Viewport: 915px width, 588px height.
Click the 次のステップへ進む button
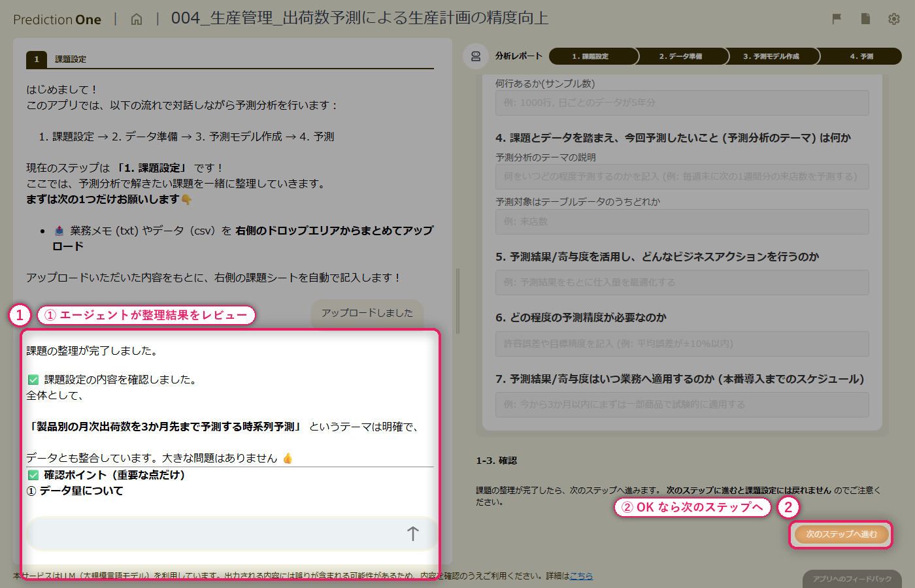tap(841, 534)
